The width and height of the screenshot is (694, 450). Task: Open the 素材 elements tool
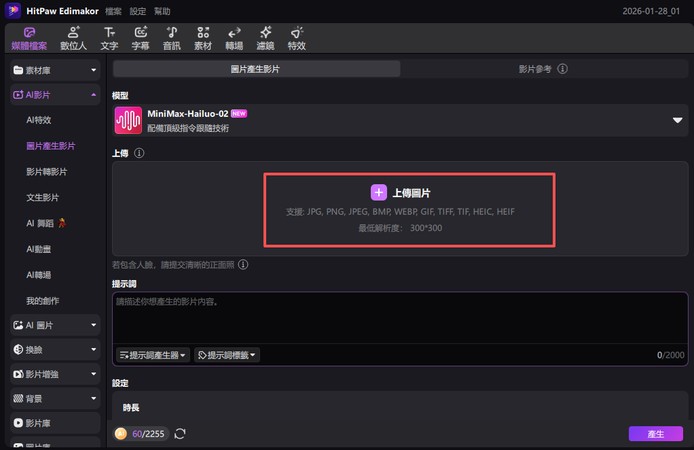(x=203, y=38)
